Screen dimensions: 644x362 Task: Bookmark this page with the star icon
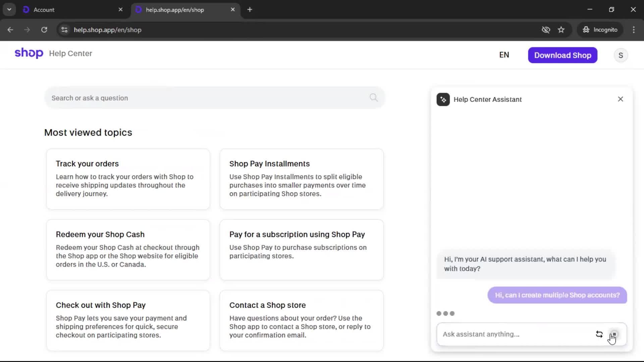pos(561,30)
